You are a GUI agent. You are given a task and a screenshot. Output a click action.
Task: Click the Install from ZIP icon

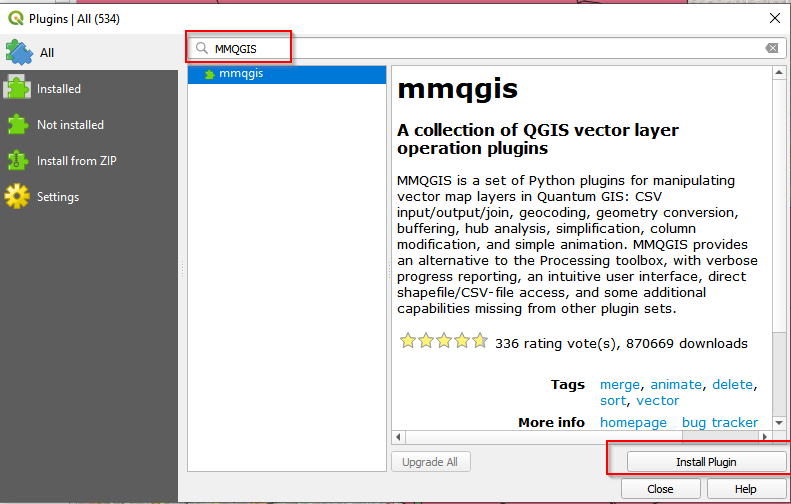[x=18, y=160]
